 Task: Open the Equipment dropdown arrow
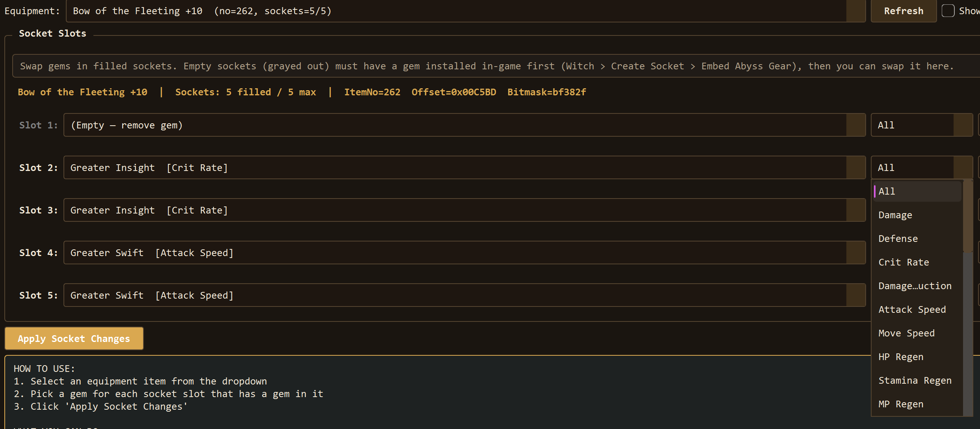click(855, 11)
